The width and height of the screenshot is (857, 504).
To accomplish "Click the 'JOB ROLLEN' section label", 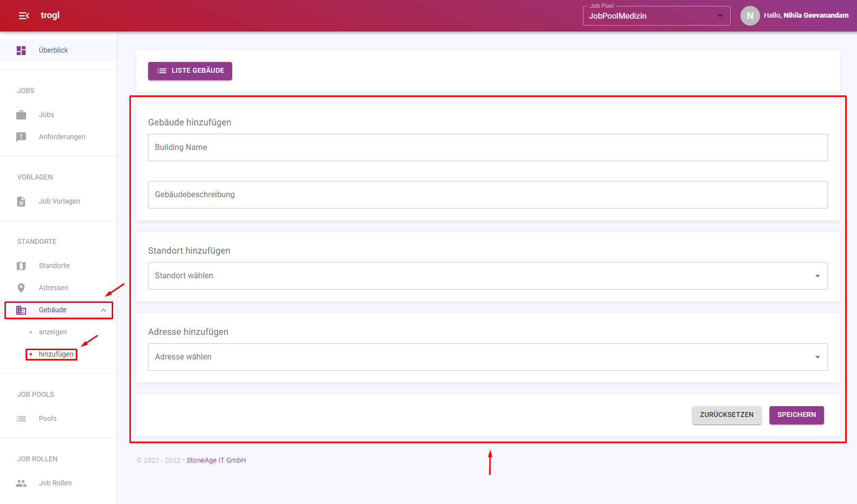I will 37,459.
